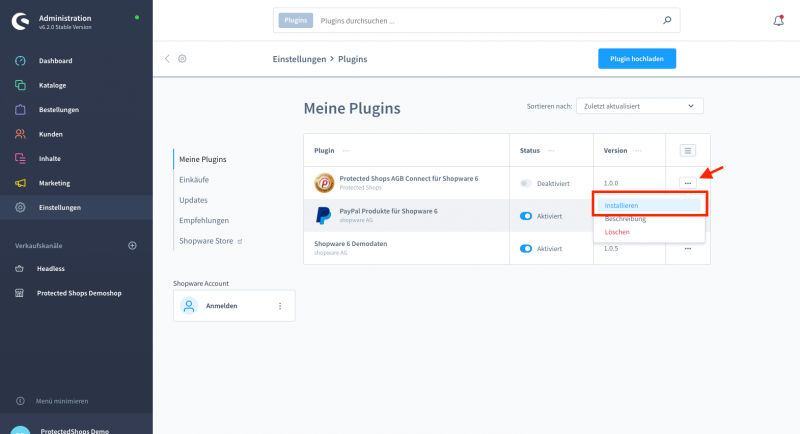Open ProtectedShops Demo user profile
Screen dimensions: 800x434
[76, 430]
